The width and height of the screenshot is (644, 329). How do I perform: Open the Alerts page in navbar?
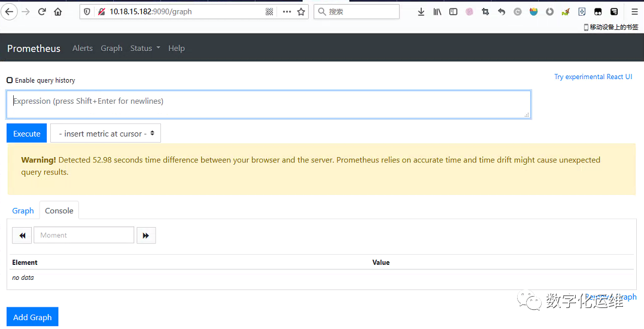[83, 49]
